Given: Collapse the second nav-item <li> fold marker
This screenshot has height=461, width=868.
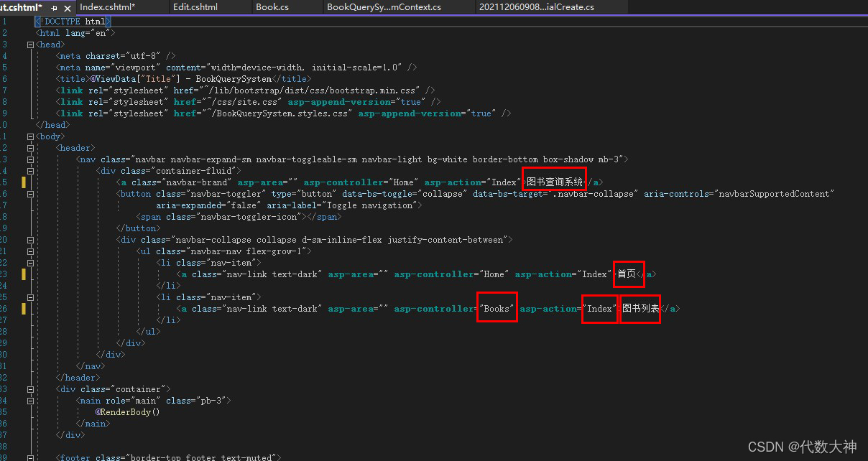Looking at the screenshot, I should pos(30,297).
